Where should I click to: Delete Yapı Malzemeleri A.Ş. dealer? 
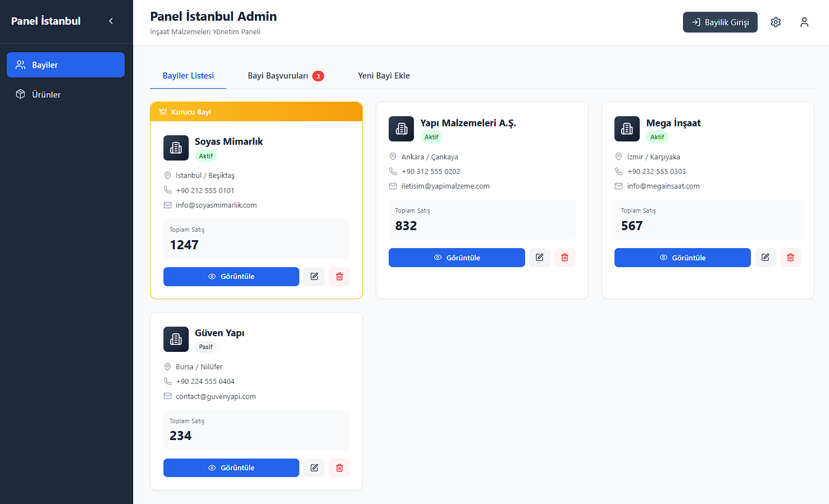pyautogui.click(x=565, y=258)
